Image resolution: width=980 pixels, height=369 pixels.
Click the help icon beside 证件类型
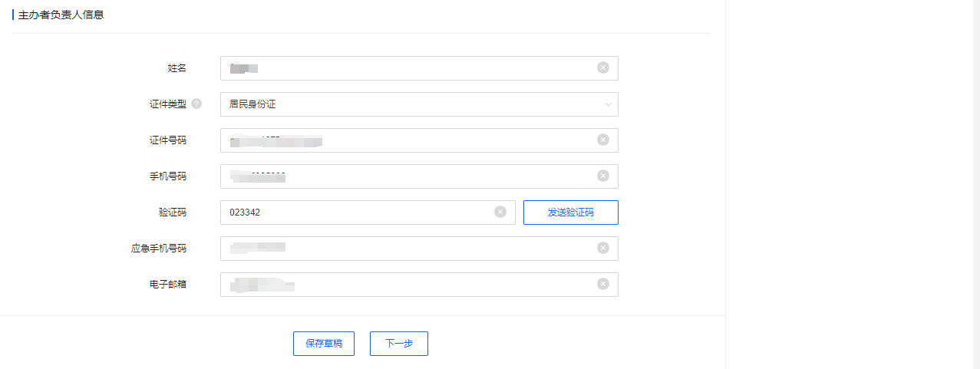pos(196,104)
